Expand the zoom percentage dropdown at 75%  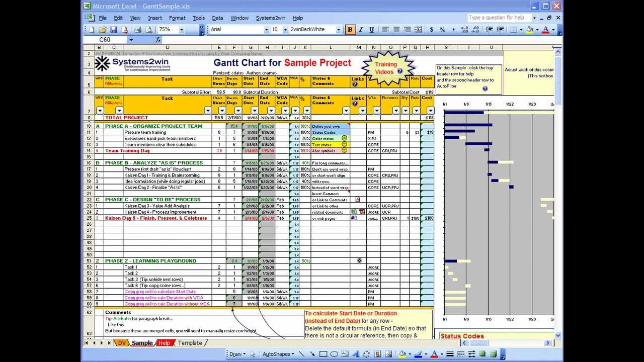pyautogui.click(x=181, y=30)
